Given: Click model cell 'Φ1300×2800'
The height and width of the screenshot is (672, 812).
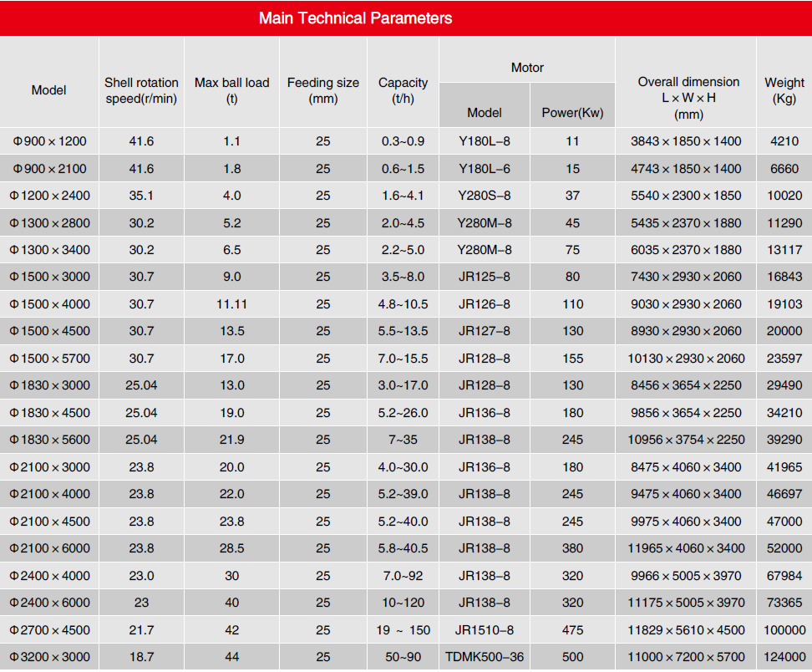Looking at the screenshot, I should click(x=49, y=223).
